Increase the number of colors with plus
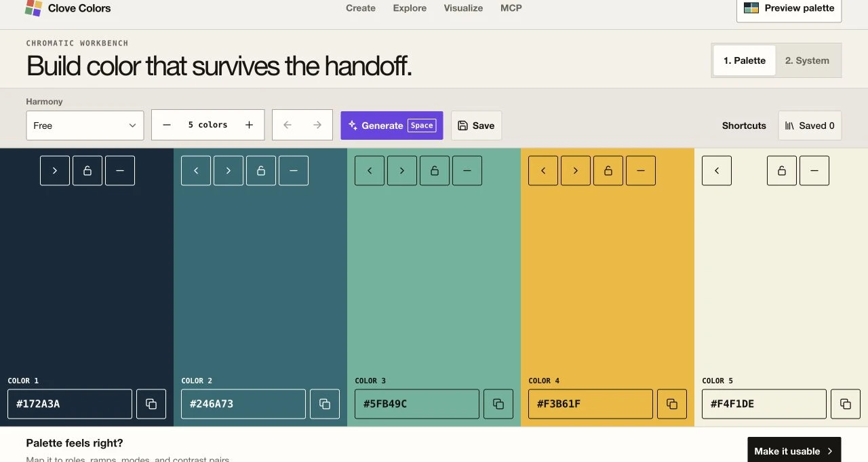This screenshot has width=868, height=462. [x=249, y=125]
